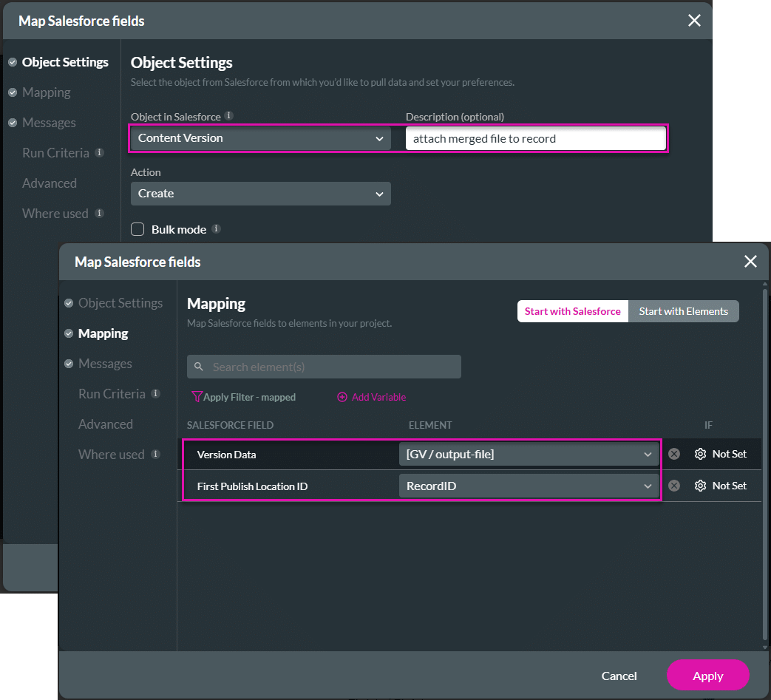771x700 pixels.
Task: Click Messages checkmark icon in front dialog
Action: tap(69, 363)
